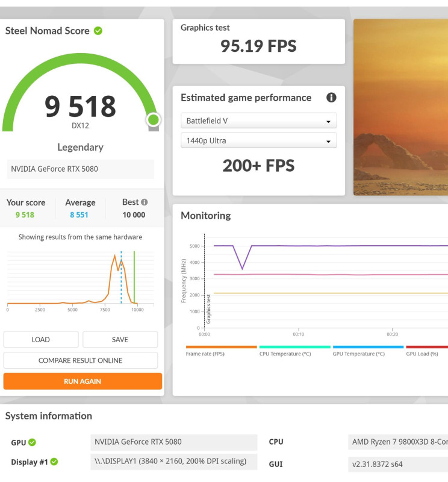Click the green checkmark beside Steel Nomad Score

98,31
